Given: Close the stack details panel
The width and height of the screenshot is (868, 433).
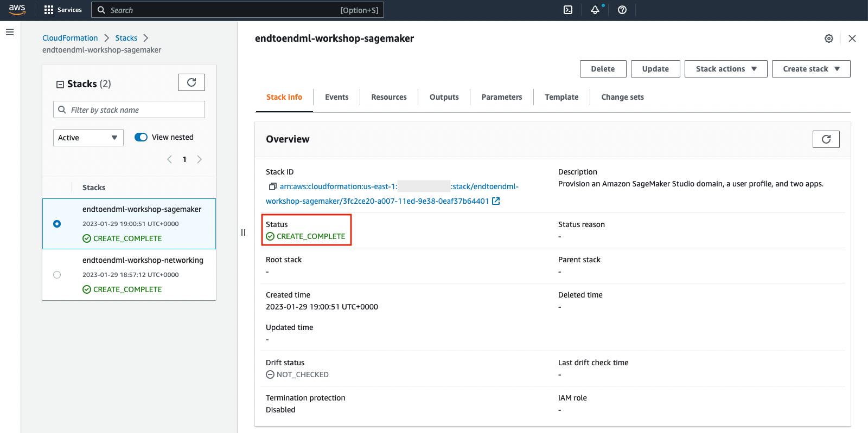Looking at the screenshot, I should coord(852,38).
